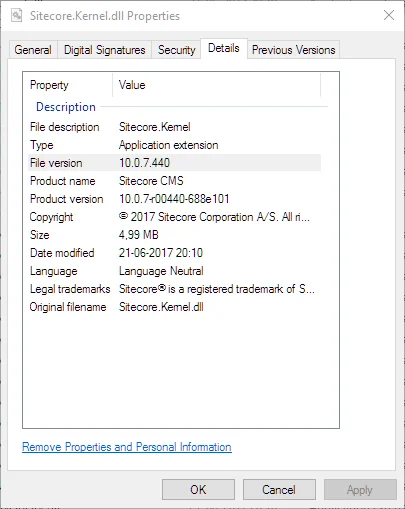The image size is (405, 509).
Task: Switch to the General tab
Action: pyautogui.click(x=33, y=50)
